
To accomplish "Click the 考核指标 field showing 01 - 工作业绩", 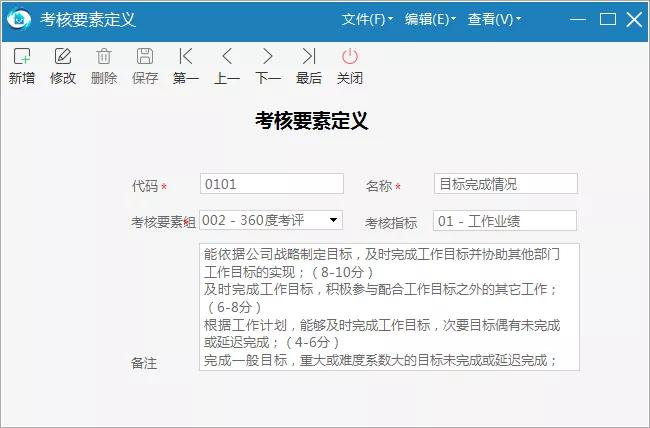I will [x=504, y=221].
